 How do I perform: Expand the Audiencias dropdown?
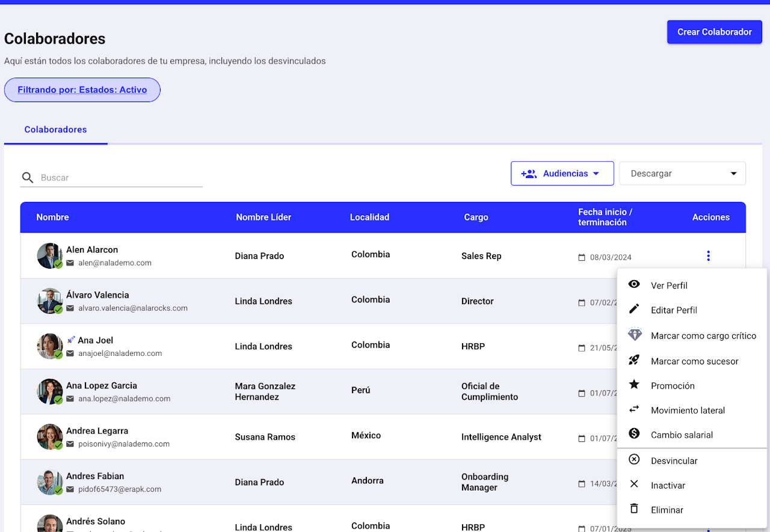click(x=562, y=174)
